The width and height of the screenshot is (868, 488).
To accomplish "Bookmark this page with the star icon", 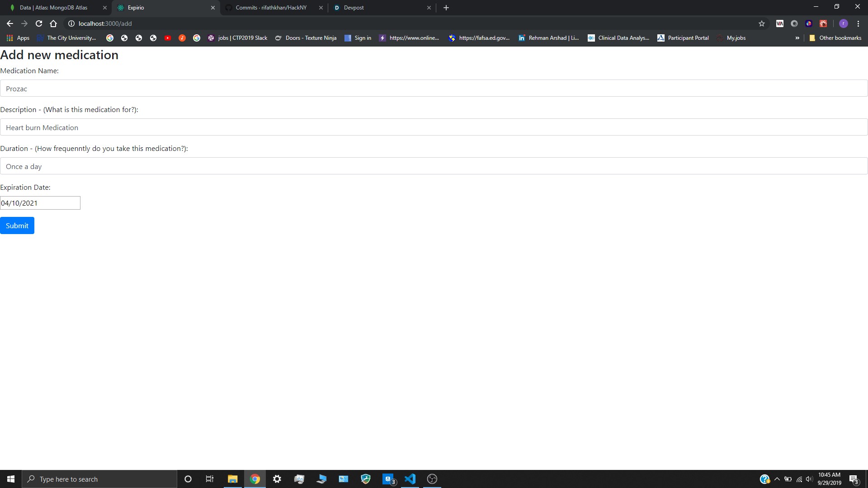I will 762,23.
